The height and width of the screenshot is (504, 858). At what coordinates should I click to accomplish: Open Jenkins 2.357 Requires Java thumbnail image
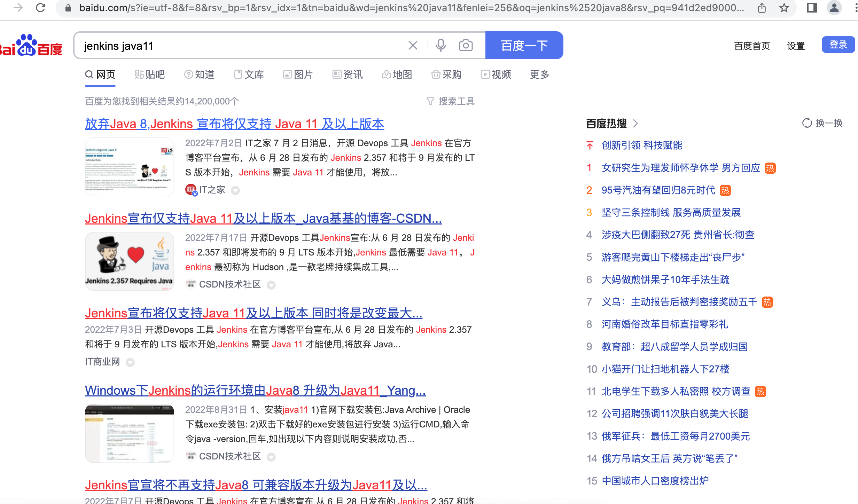click(130, 261)
